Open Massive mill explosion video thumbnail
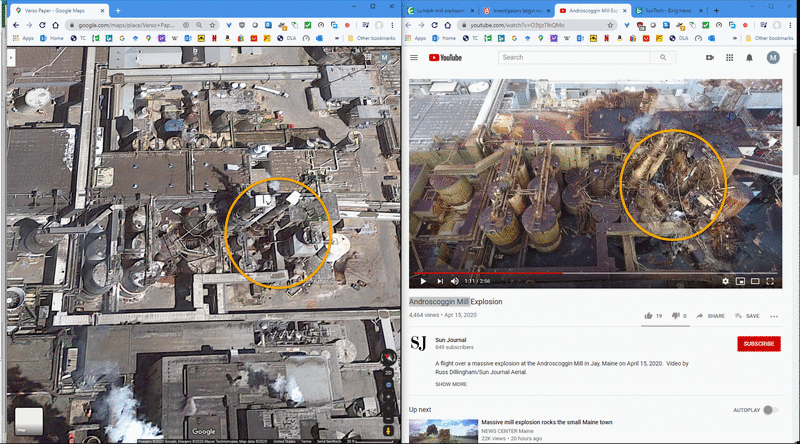The height and width of the screenshot is (444, 800). [x=443, y=431]
